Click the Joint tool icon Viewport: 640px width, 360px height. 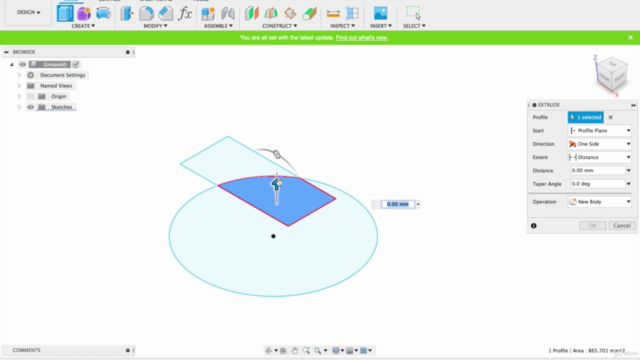click(228, 13)
